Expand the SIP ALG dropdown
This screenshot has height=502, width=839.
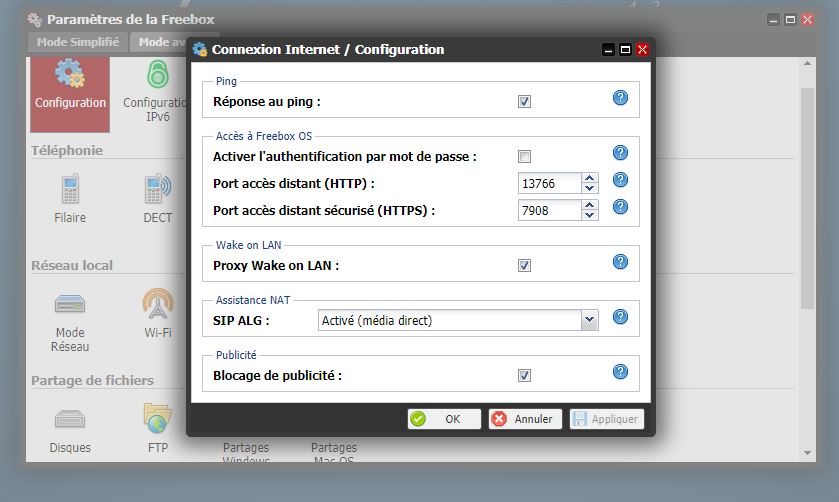pos(589,320)
